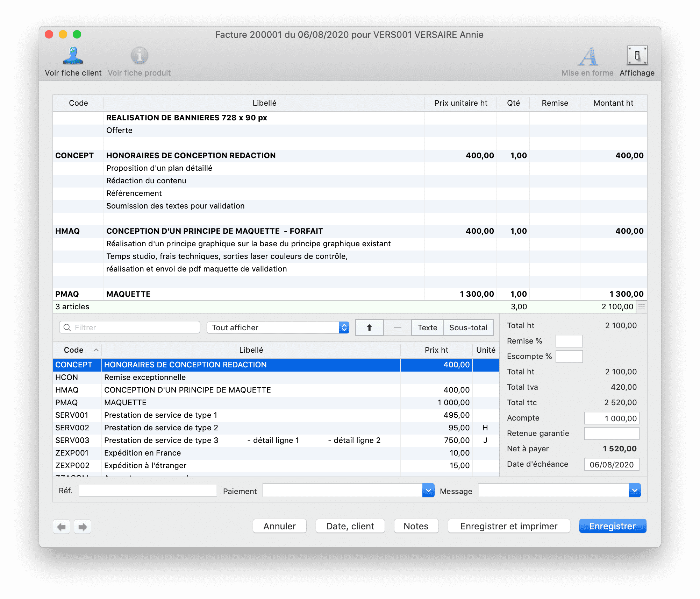Click the Texte segment button
This screenshot has width=700, height=599.
[427, 327]
